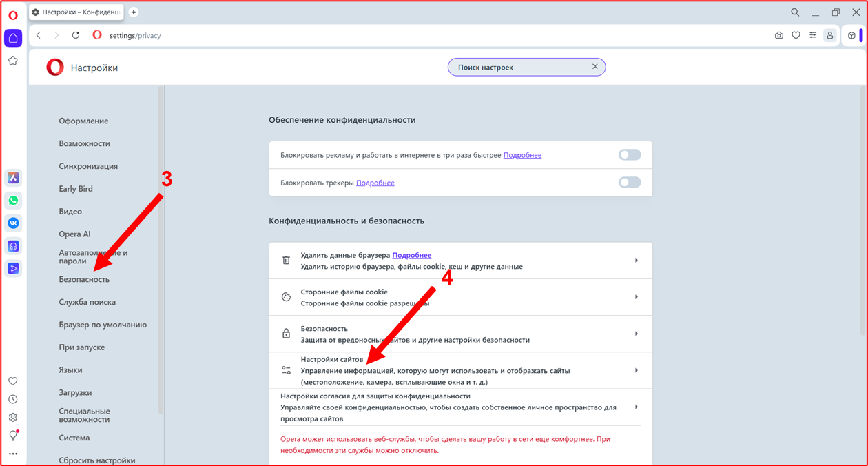Select Безопасность in the settings menu
868x466 pixels.
(x=84, y=279)
